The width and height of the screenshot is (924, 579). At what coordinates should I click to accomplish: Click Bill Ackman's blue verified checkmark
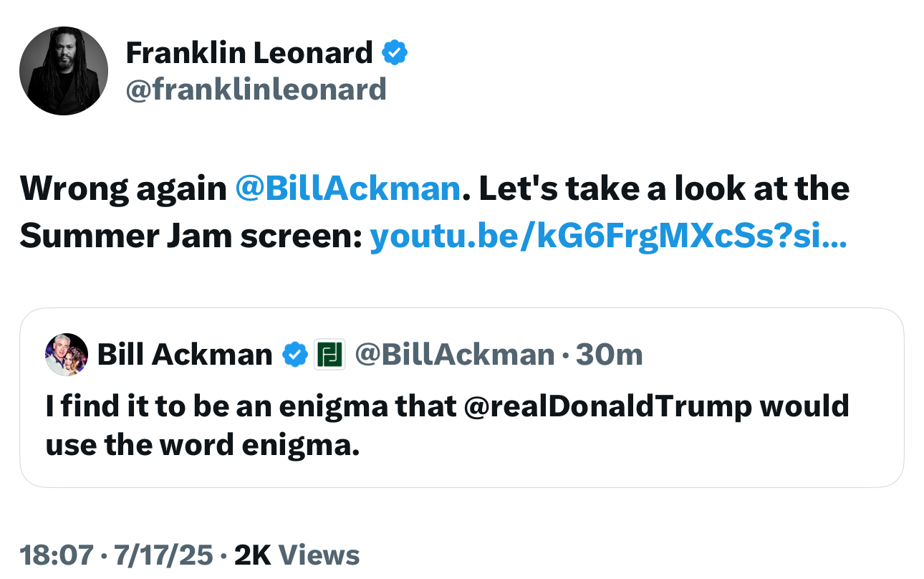[294, 354]
